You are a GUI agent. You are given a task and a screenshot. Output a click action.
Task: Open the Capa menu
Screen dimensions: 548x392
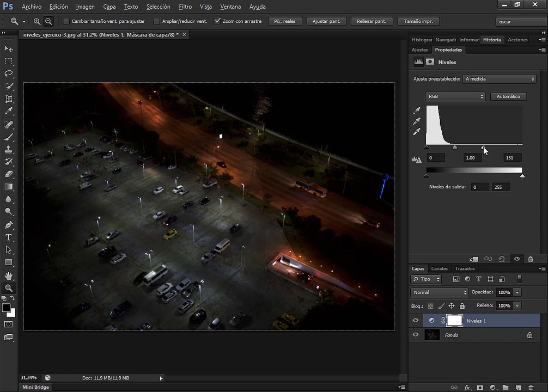tap(109, 7)
